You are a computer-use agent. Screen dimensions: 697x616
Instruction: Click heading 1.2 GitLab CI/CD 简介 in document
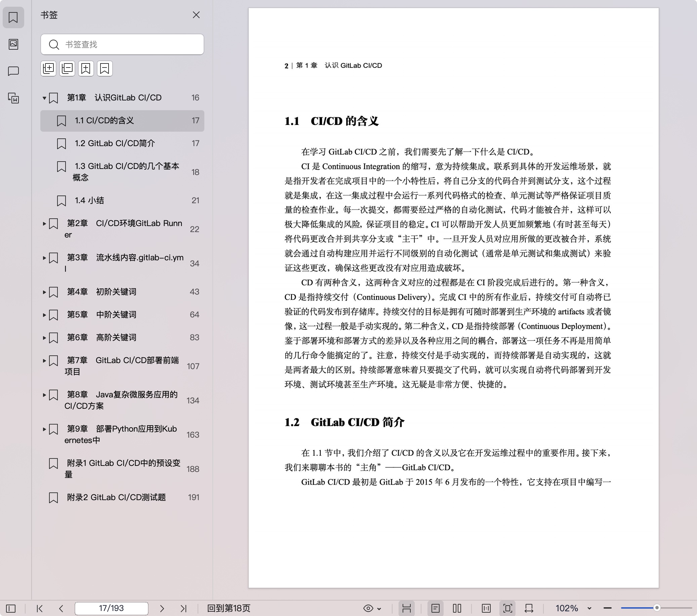click(x=344, y=423)
